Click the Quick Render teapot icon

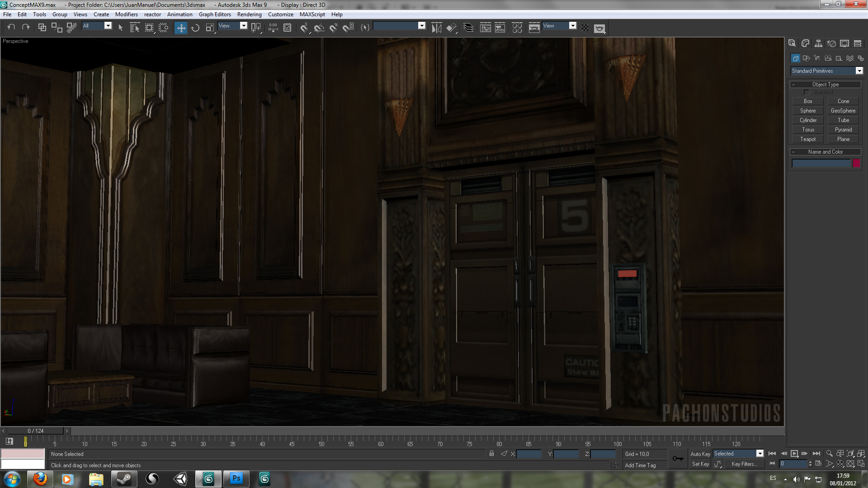pos(599,28)
